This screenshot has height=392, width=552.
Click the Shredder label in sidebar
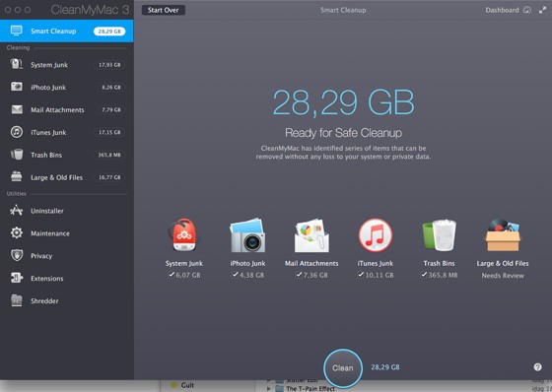tap(44, 300)
